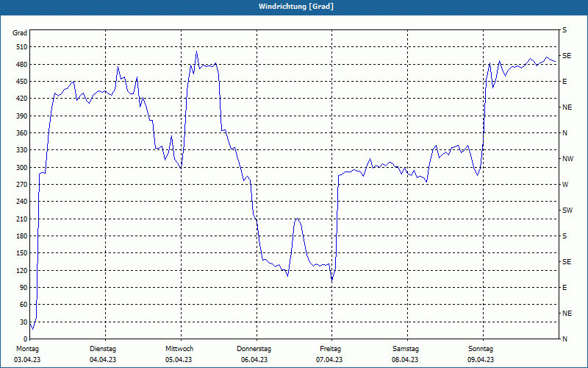Click the date 07.04.23

point(329,360)
